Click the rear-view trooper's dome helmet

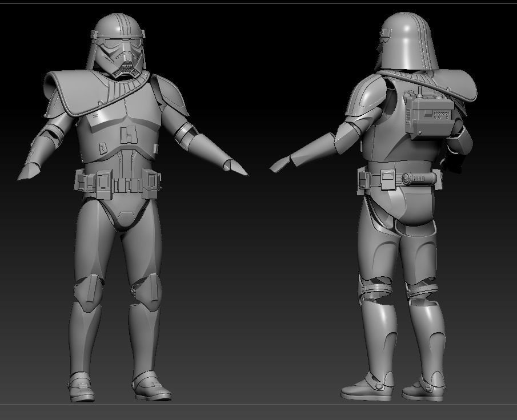[407, 42]
